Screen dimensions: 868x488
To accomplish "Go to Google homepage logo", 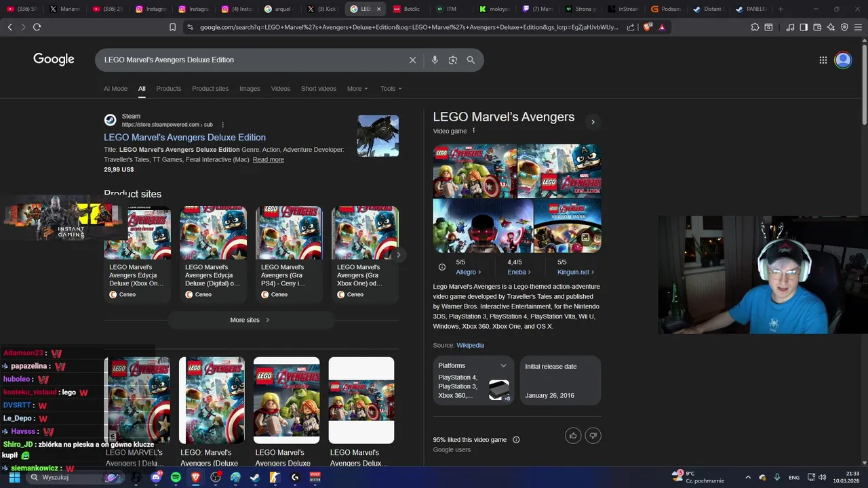I will [54, 60].
